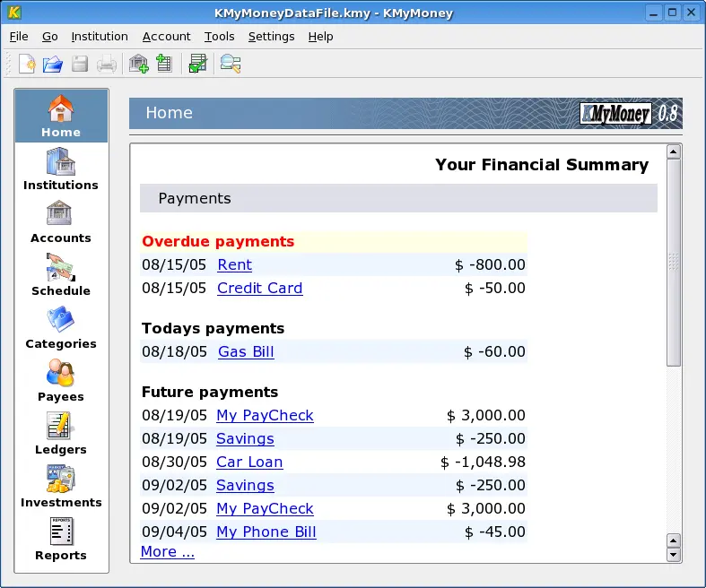
Task: Click the scrollbar down arrow at bottom
Action: 674,555
